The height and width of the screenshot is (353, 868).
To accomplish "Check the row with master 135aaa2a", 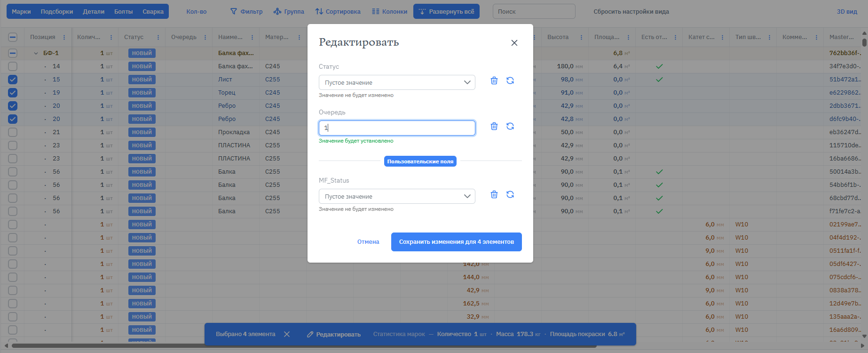I will (13, 317).
